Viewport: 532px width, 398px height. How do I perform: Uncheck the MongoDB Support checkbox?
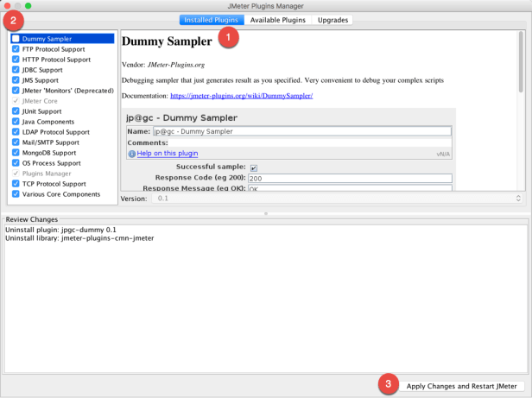pyautogui.click(x=16, y=153)
